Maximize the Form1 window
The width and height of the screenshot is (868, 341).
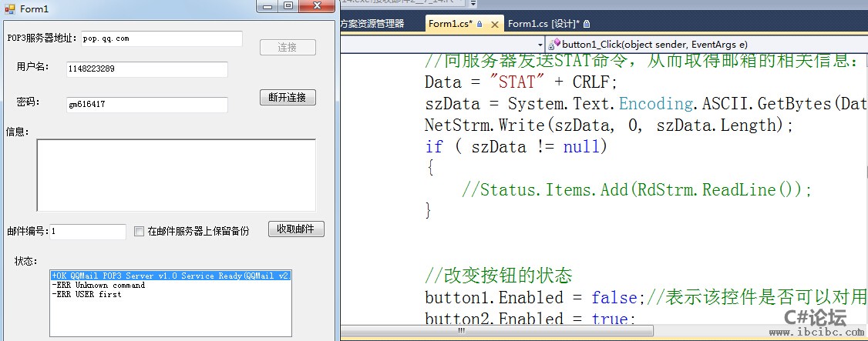click(x=288, y=6)
